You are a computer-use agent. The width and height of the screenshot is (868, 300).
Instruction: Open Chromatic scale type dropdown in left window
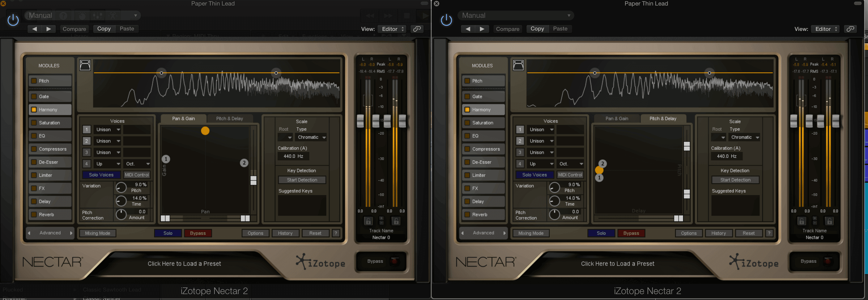coord(311,137)
